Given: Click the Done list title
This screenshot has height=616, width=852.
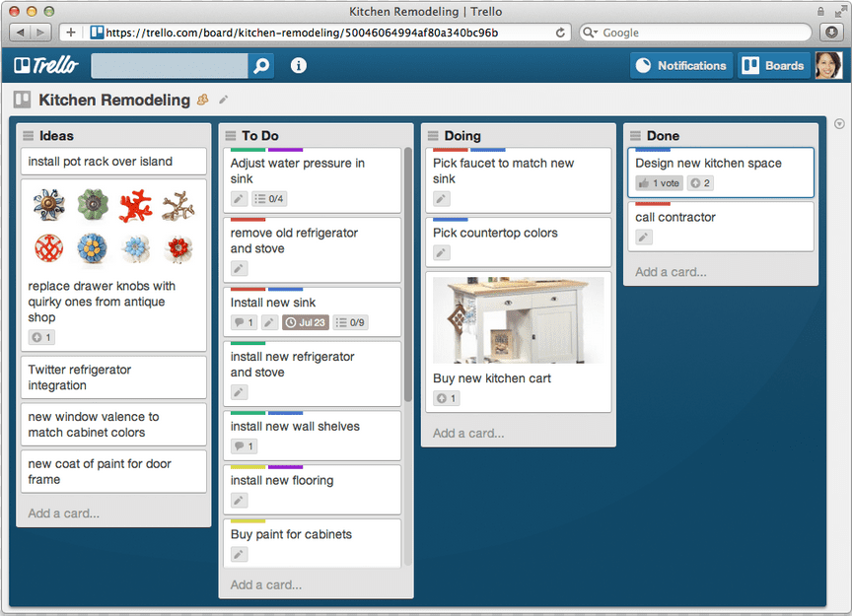Looking at the screenshot, I should click(x=663, y=136).
